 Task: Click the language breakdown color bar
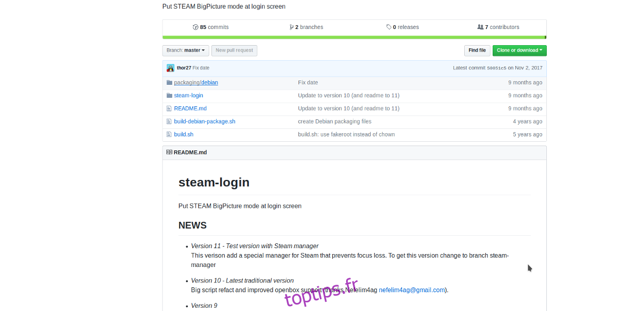tap(354, 37)
